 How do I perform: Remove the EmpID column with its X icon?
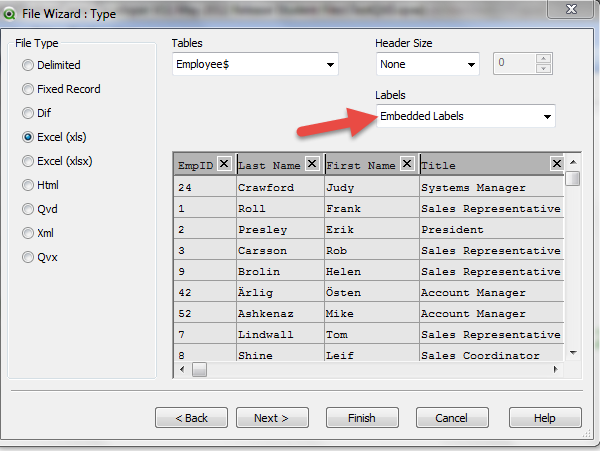224,164
